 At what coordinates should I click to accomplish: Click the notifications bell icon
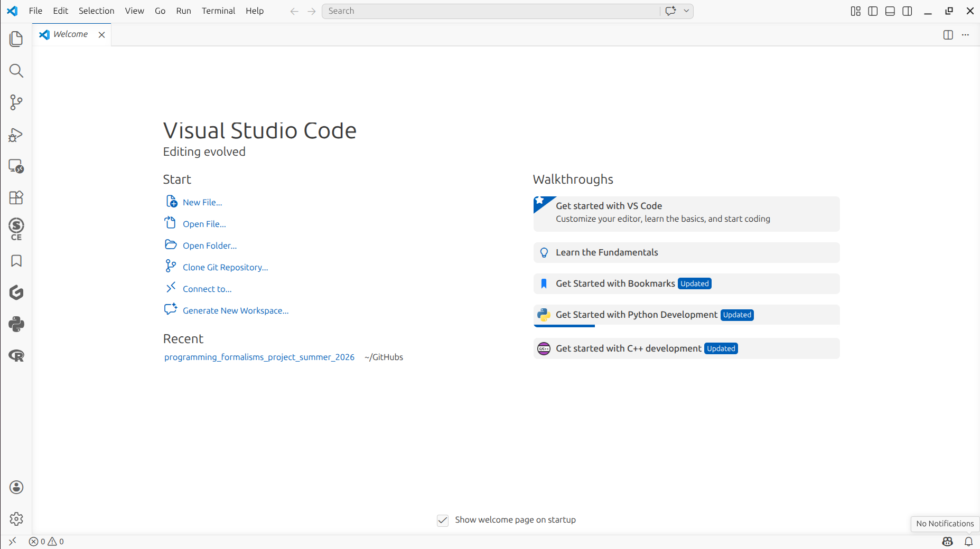point(969,542)
